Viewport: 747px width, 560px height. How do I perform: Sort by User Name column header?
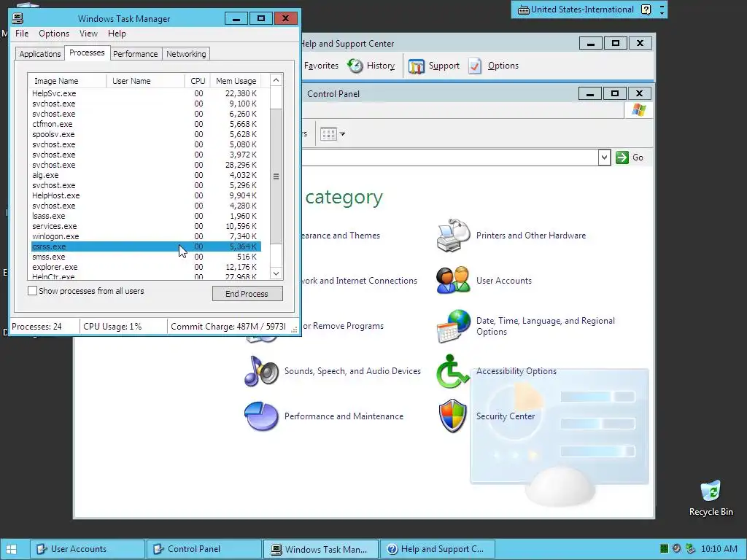146,81
